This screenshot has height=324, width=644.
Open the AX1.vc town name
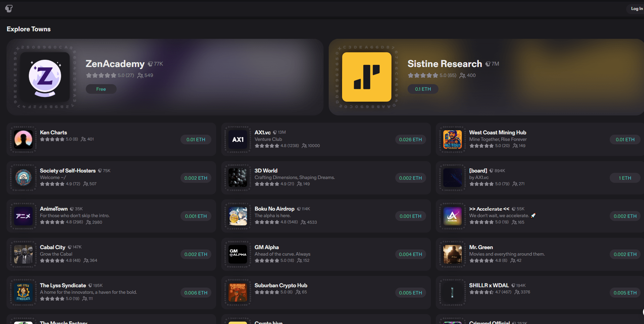pos(262,133)
